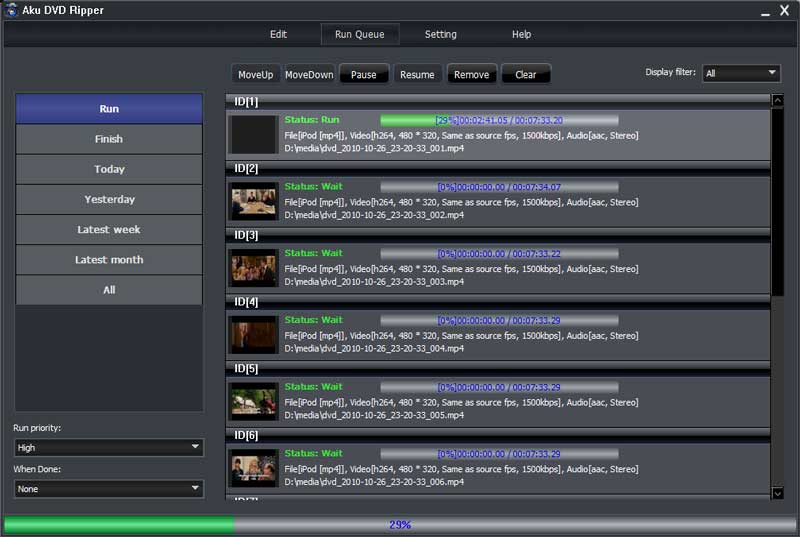
Task: Open the When Done dropdown
Action: coord(109,489)
